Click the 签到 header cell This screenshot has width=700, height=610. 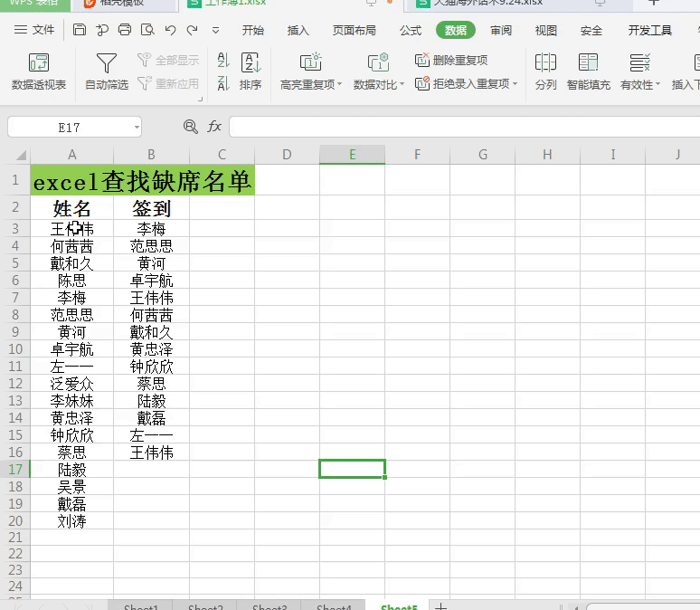point(151,208)
